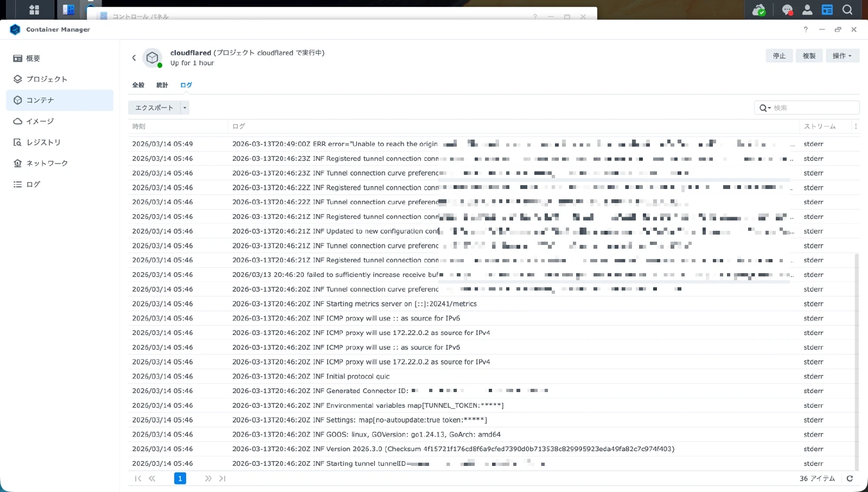Screen dimensions: 868x492
Task: Select the 'Initial protocol quic' log row
Action: [x=493, y=376]
